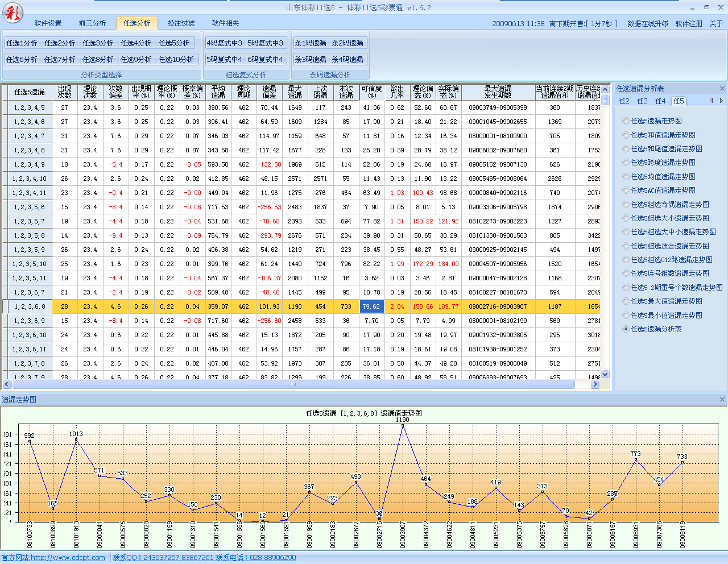Click 任选5遗漏 column header
Image resolution: width=728 pixels, height=564 pixels.
pyautogui.click(x=30, y=92)
